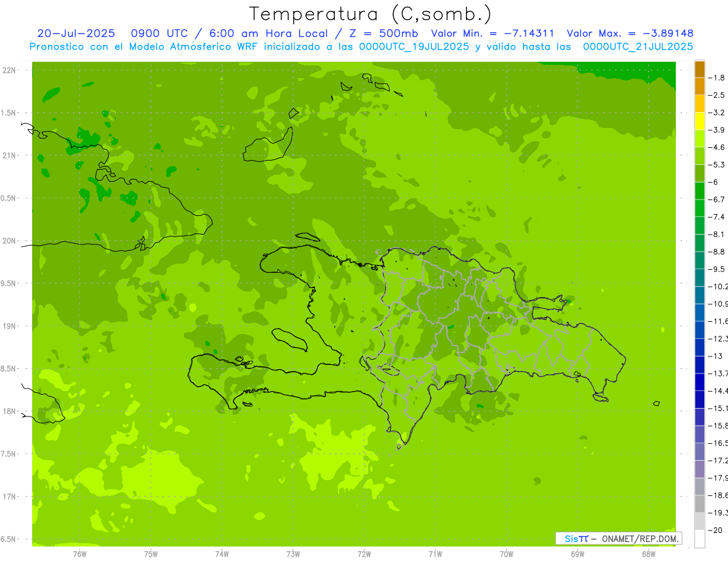This screenshot has width=728, height=562.
Task: Click the "6:00 am Hora Local" text
Action: [267, 33]
